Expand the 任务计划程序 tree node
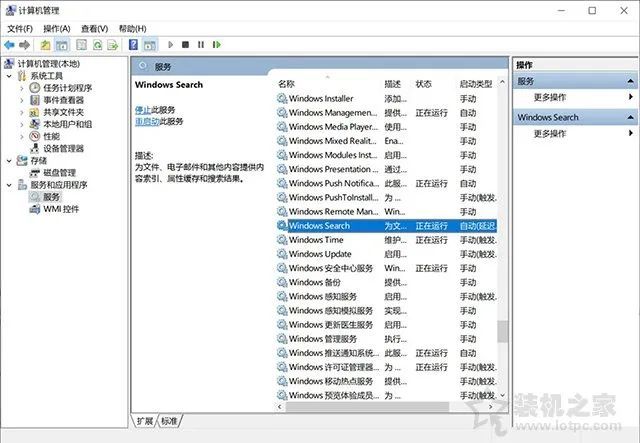Screen dimensions: 640x443 (22, 88)
